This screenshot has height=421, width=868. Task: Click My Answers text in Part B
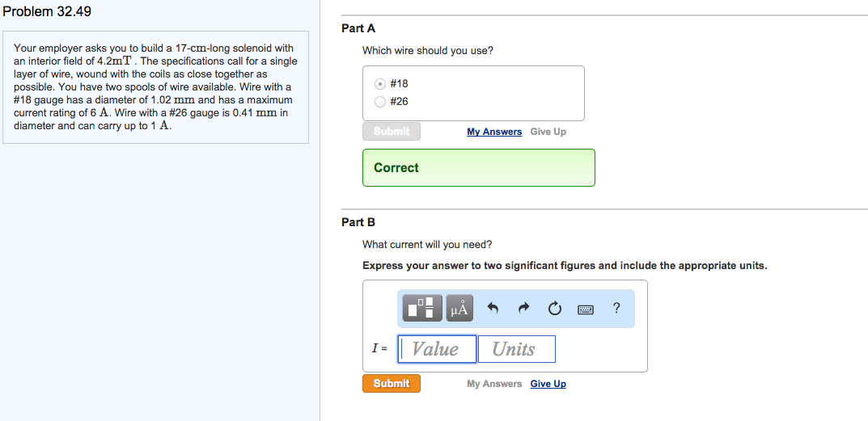click(494, 384)
